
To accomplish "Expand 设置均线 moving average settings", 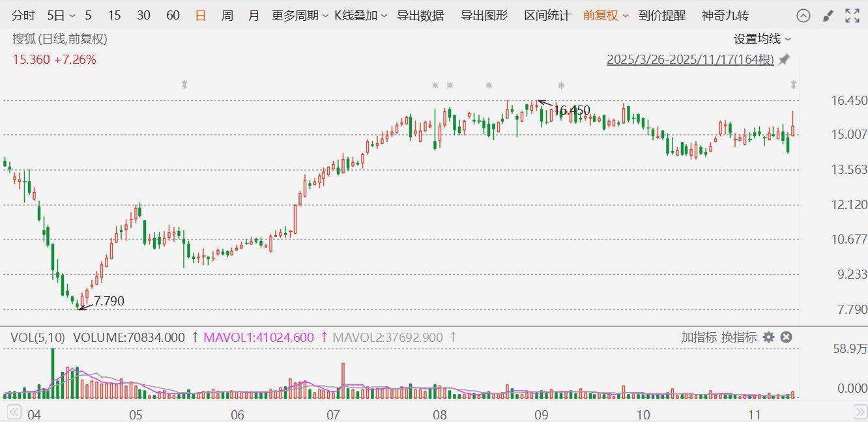I will (762, 39).
